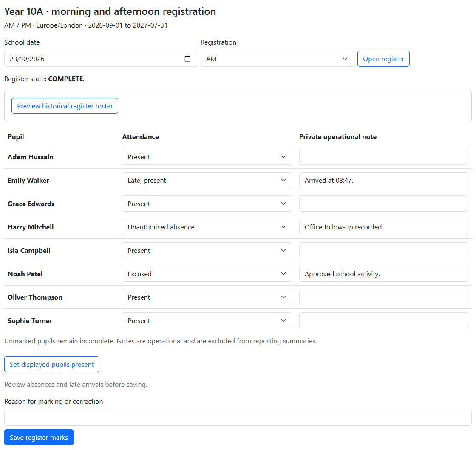Click the pupil name Noah Patel

point(25,274)
